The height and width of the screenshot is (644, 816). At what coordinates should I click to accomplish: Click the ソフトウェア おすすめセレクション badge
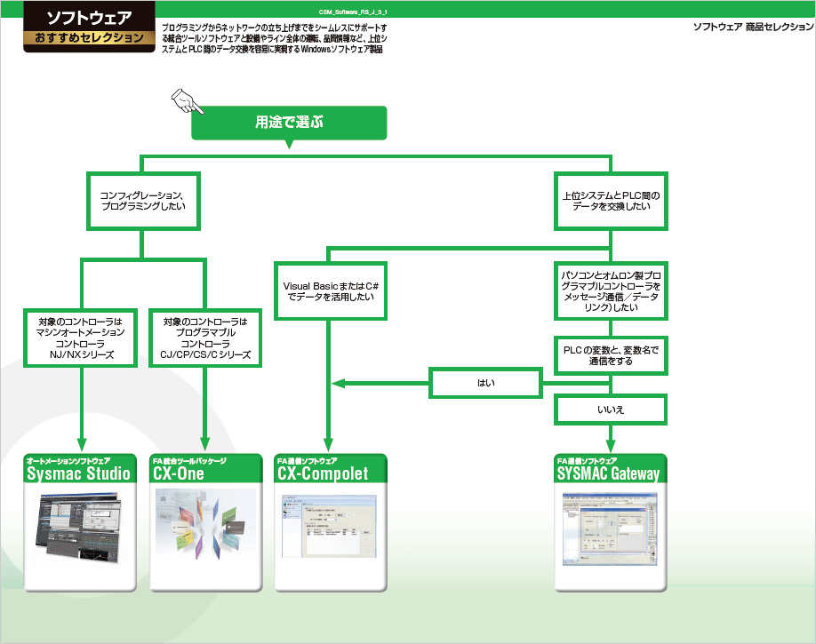[x=89, y=27]
